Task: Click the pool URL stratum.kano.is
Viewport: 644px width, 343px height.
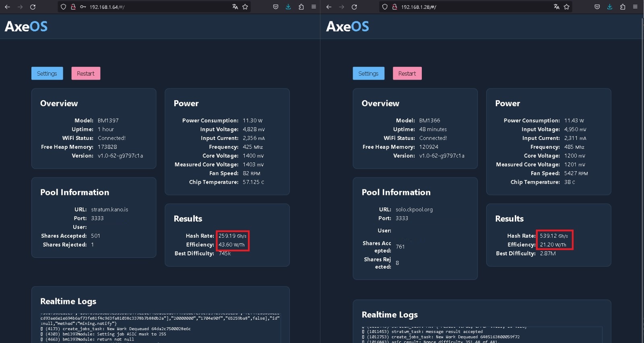Action: point(109,209)
